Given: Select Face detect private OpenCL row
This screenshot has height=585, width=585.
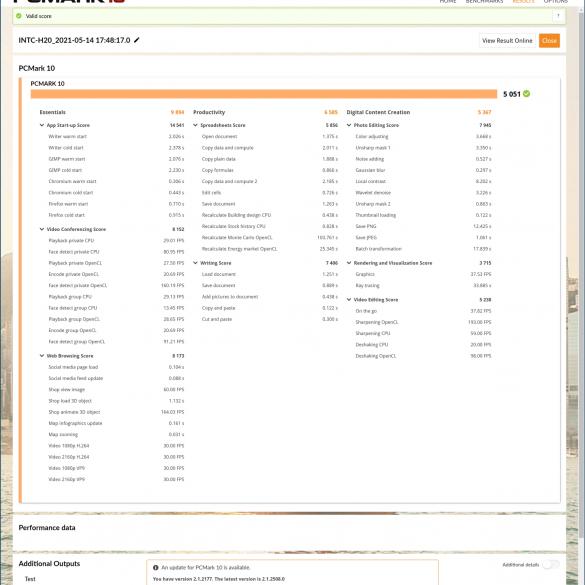Looking at the screenshot, I should tap(116, 285).
